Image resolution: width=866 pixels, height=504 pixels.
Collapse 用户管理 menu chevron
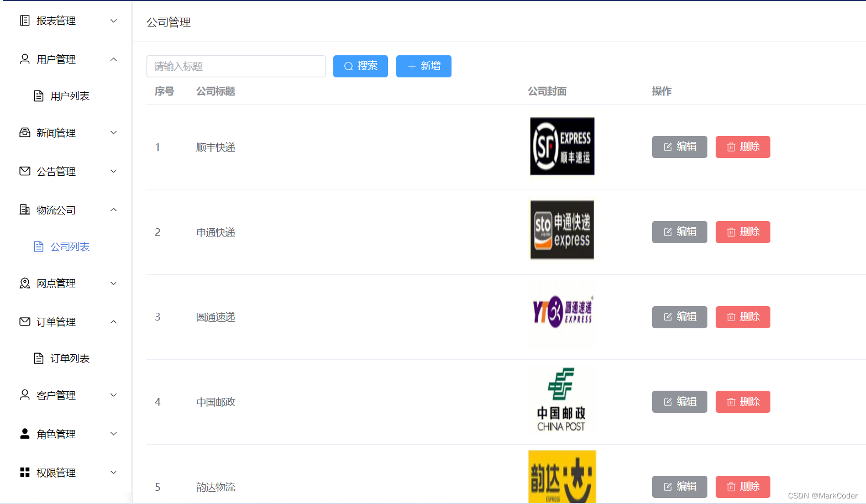114,59
